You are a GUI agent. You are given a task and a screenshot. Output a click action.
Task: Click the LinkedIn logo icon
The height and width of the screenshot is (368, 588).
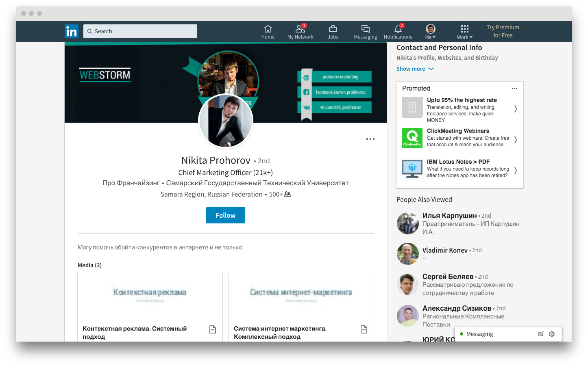(72, 31)
